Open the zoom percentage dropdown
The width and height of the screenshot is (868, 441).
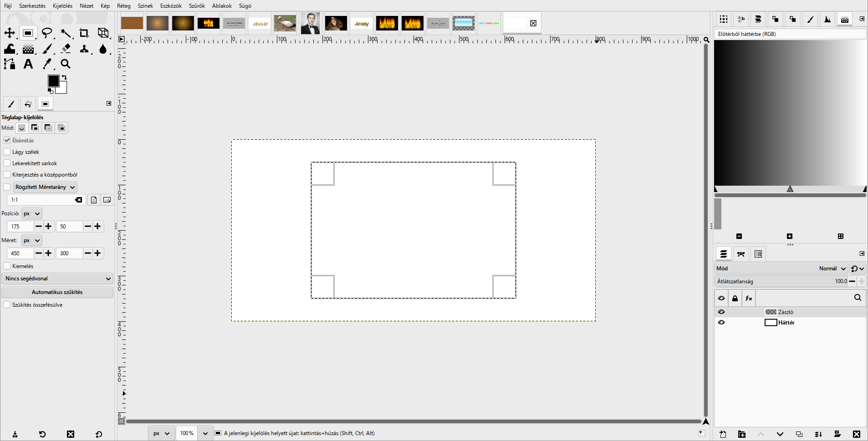[x=205, y=433]
